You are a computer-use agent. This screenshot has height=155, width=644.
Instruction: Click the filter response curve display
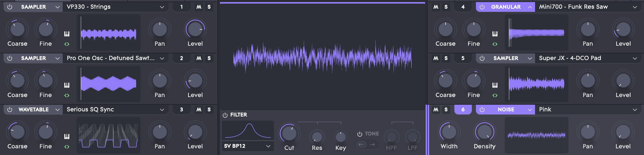[248, 130]
